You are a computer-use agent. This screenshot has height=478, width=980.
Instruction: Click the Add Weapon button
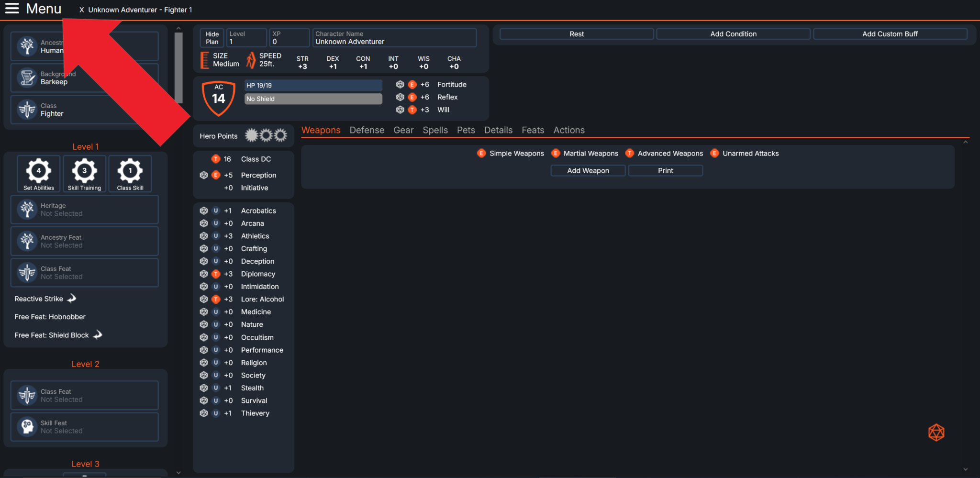[x=588, y=171]
